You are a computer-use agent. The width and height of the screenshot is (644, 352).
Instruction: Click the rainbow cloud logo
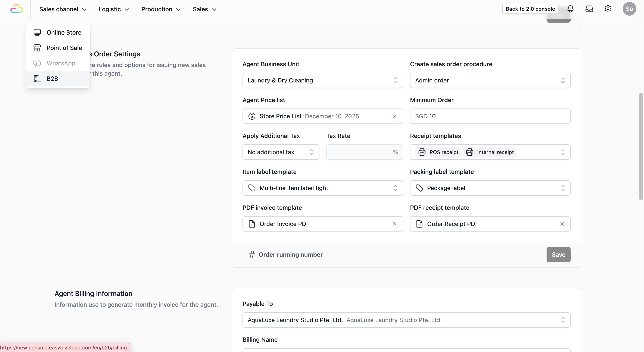coord(16,9)
